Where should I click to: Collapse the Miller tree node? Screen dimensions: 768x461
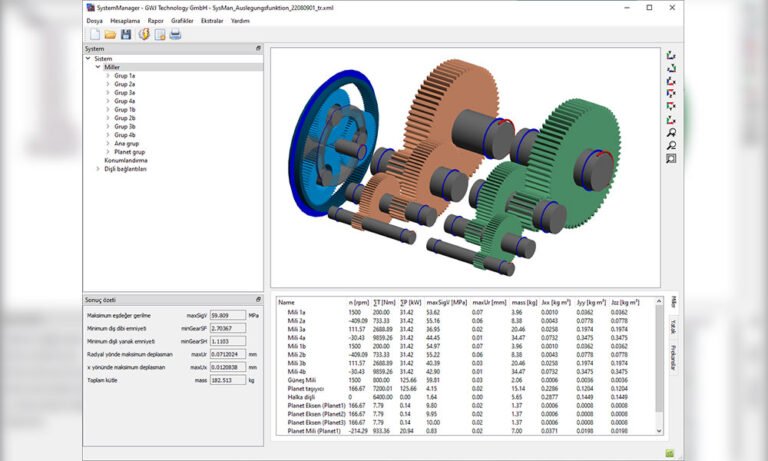click(x=98, y=67)
